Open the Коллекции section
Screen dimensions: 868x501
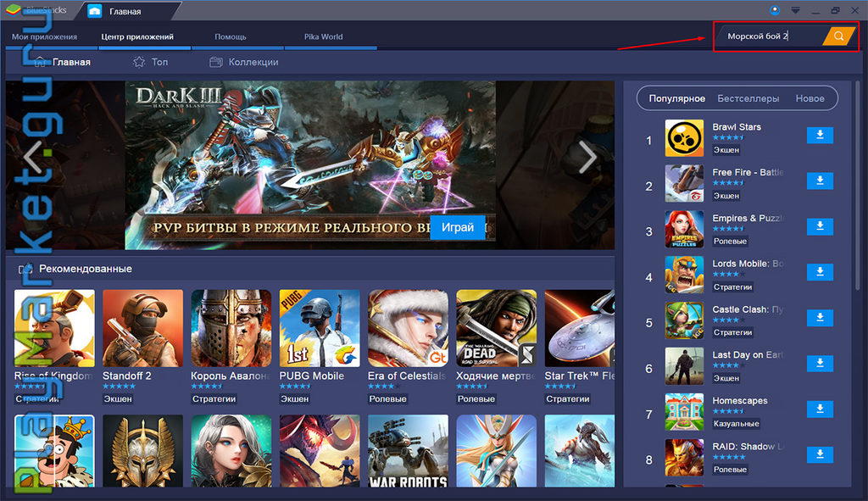[x=244, y=62]
